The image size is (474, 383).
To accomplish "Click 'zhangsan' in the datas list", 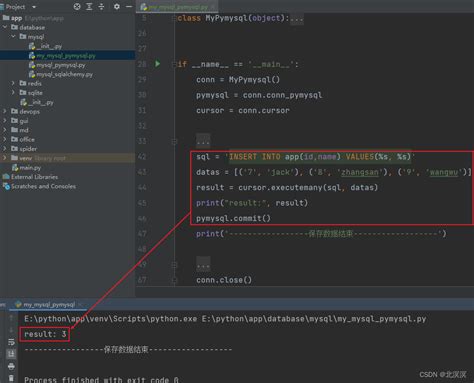I will tap(360, 172).
